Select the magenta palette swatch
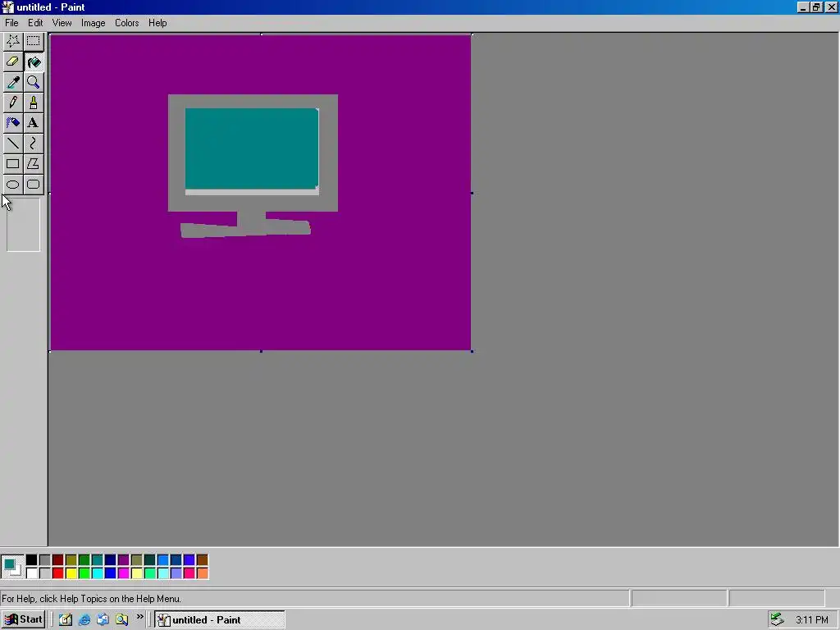840x630 pixels. click(x=124, y=573)
